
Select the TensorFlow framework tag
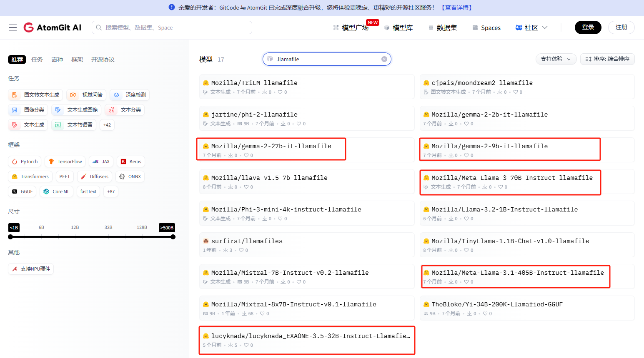click(x=65, y=162)
